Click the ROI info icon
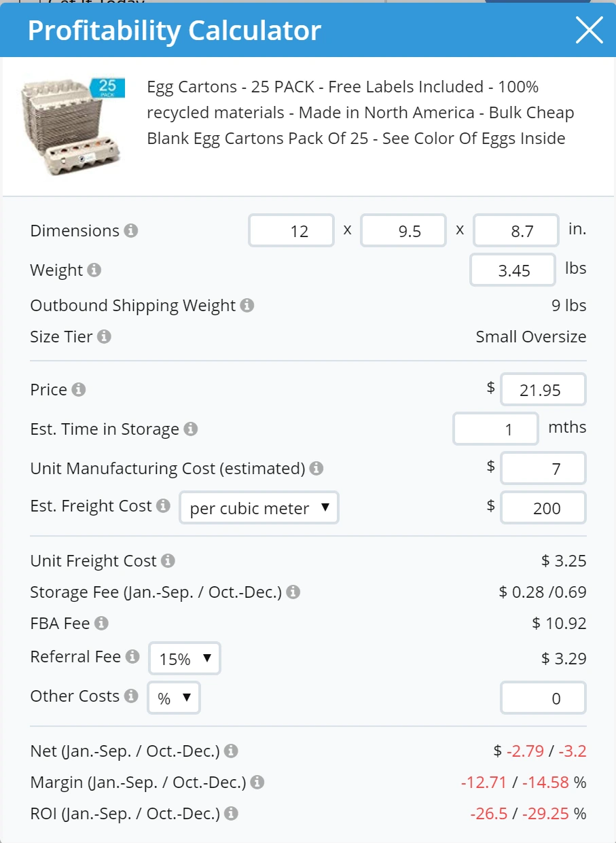This screenshot has width=616, height=843. pos(232,814)
